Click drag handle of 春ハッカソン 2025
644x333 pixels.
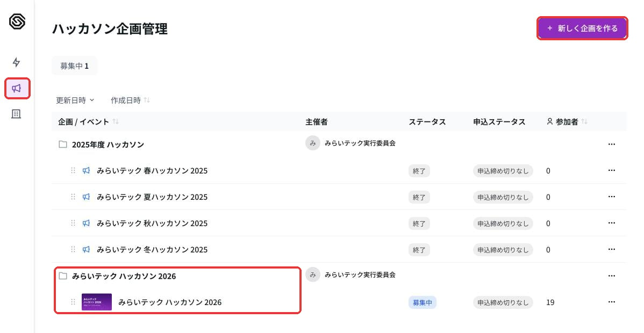click(x=73, y=170)
